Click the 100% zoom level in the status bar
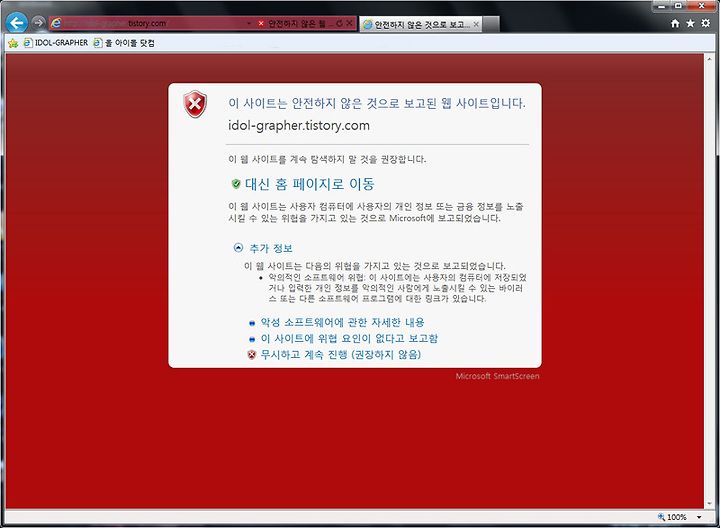 coord(677,517)
